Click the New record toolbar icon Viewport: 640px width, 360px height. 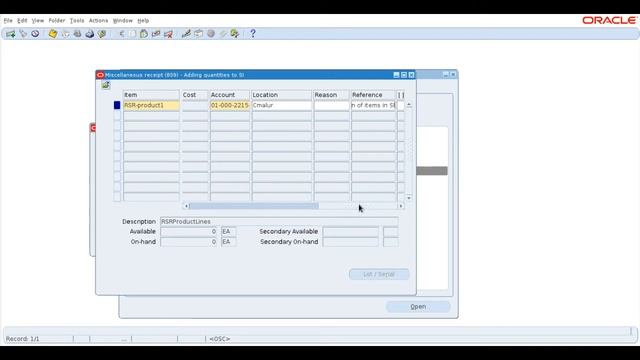[x=10, y=34]
